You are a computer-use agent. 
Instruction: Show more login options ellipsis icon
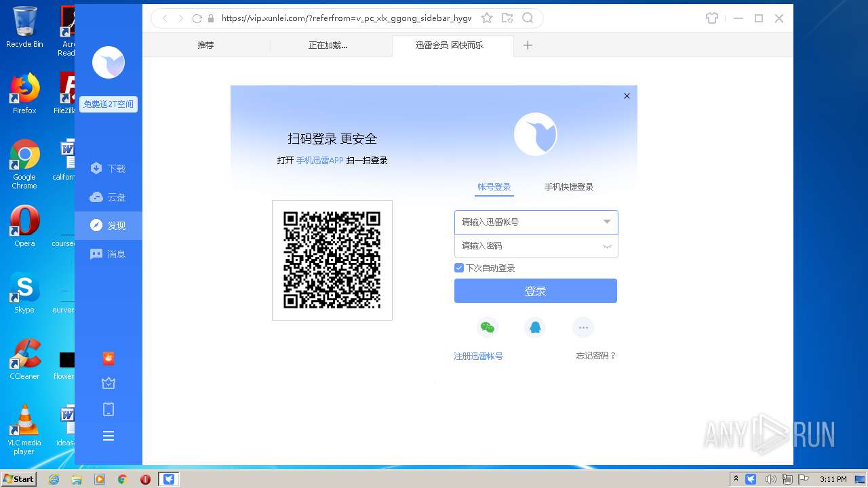(x=583, y=328)
